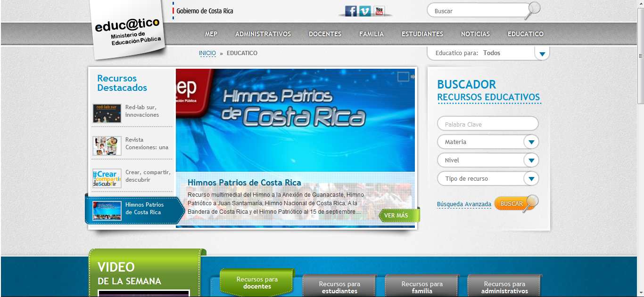The image size is (644, 297).
Task: Select the Red-lab sur thumbnail
Action: [107, 113]
